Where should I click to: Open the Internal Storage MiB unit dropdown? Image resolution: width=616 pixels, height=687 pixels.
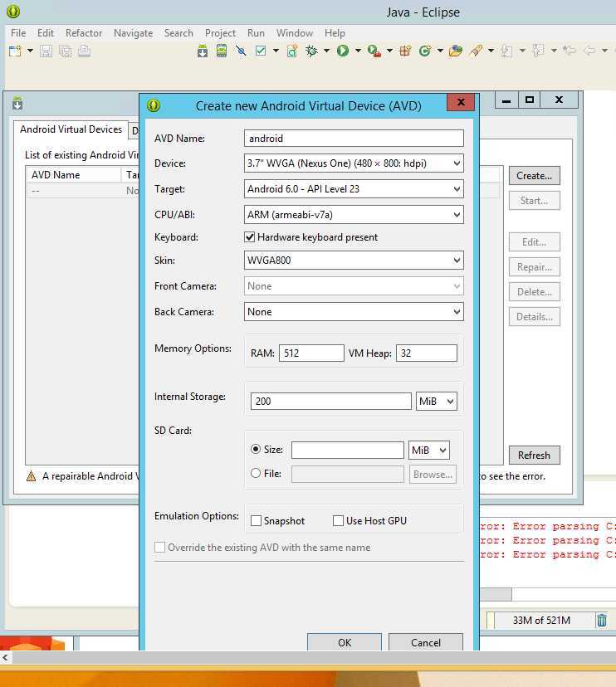coord(436,402)
